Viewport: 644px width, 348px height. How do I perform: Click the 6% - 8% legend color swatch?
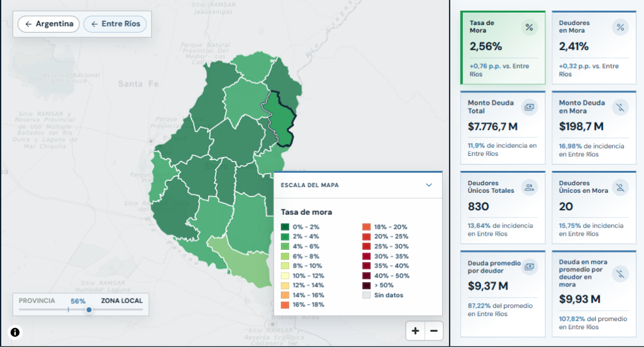point(285,256)
